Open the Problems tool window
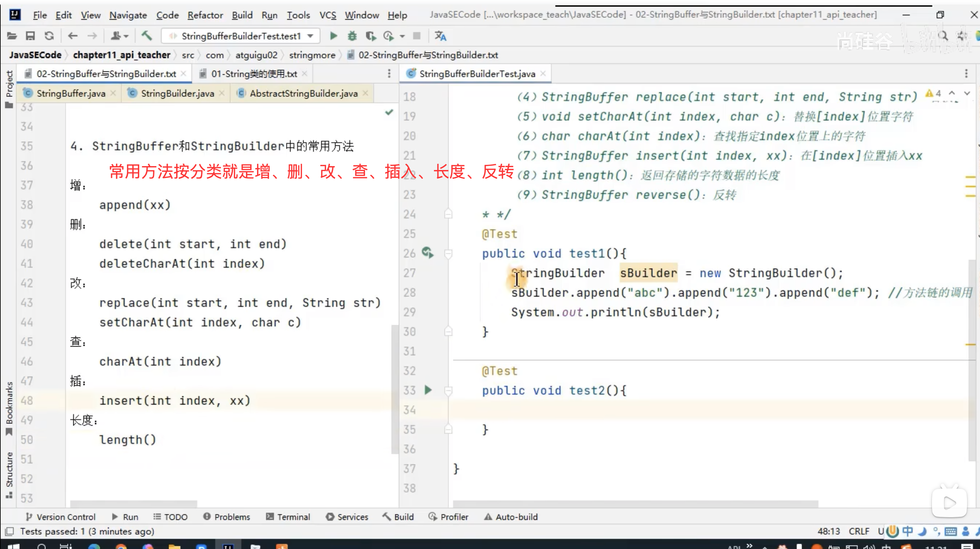The width and height of the screenshot is (980, 549). [227, 517]
